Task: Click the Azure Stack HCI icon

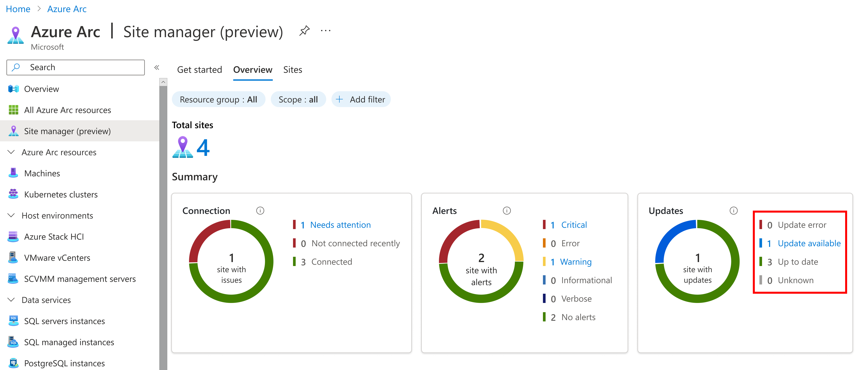Action: 13,237
